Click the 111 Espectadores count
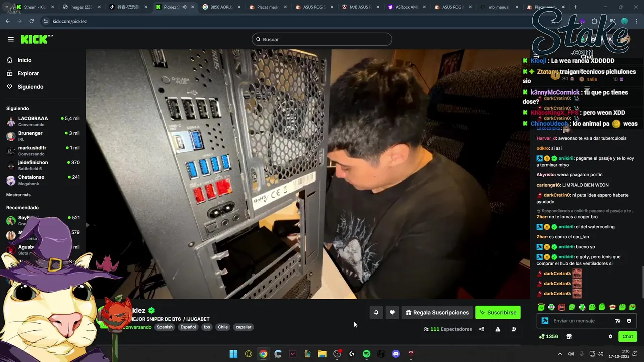This screenshot has width=644, height=362. [448, 329]
